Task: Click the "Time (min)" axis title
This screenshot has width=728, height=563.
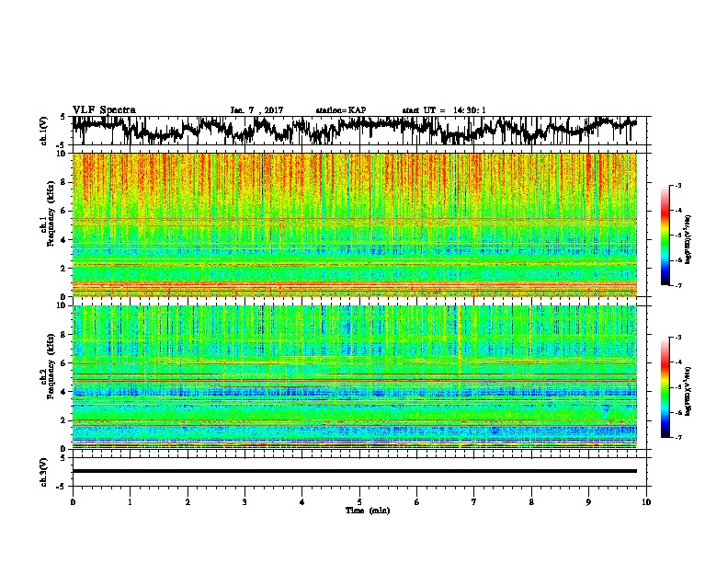Action: tap(368, 511)
